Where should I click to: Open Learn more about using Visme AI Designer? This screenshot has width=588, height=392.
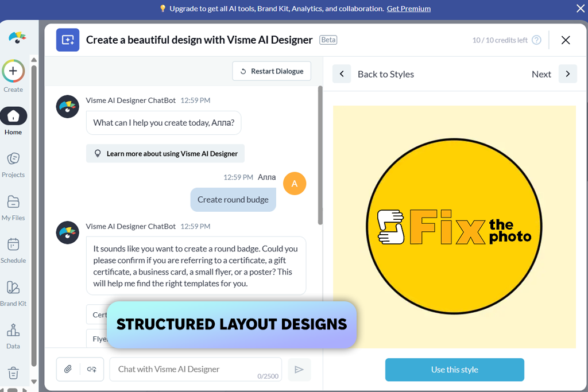click(x=165, y=153)
